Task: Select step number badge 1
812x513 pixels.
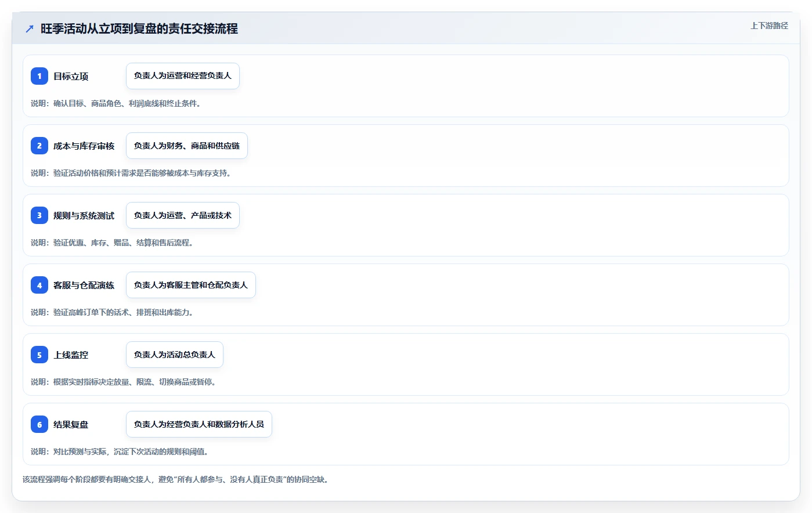Action: pyautogui.click(x=39, y=76)
